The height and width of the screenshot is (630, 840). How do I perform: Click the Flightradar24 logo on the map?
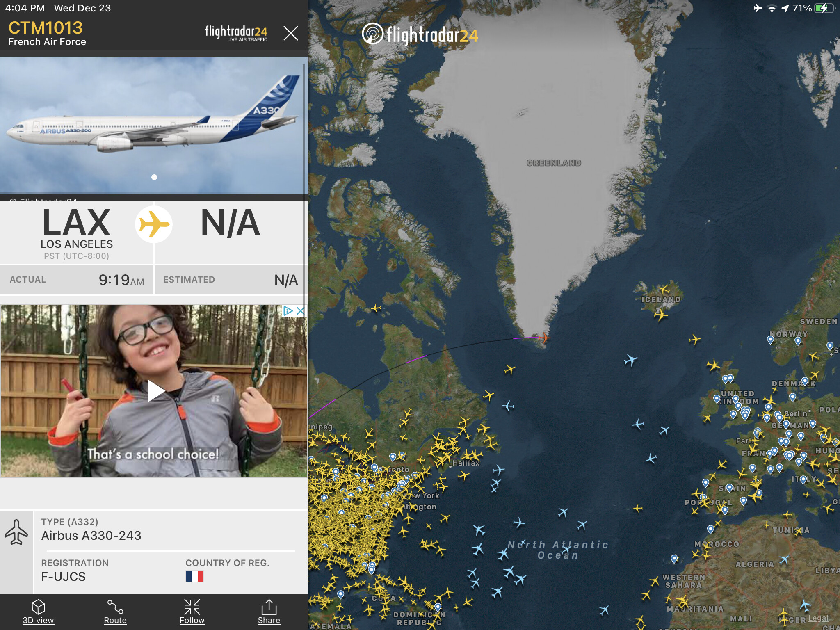420,34
